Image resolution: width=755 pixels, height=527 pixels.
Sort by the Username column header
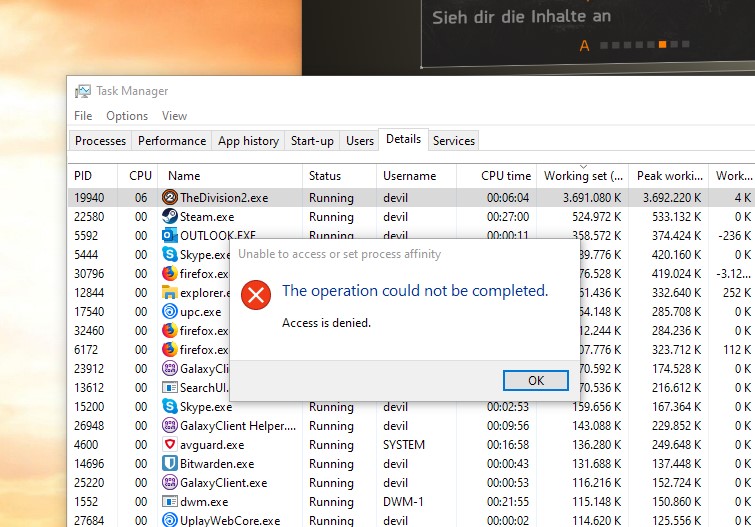point(417,176)
